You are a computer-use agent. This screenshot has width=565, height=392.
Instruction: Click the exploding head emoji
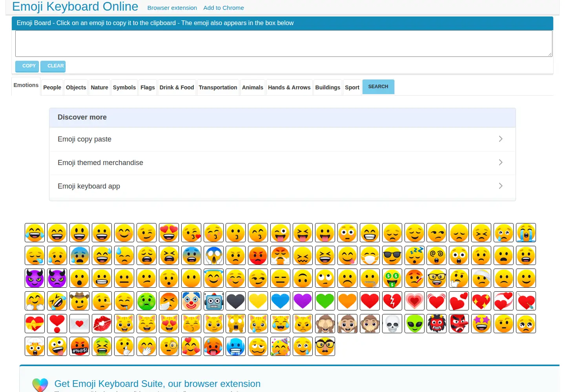[35, 347]
